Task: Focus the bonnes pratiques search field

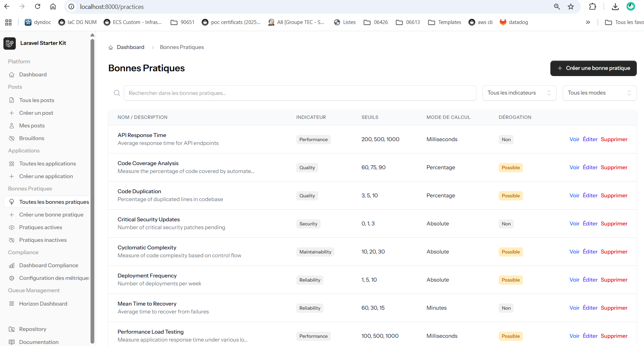Action: coord(300,93)
